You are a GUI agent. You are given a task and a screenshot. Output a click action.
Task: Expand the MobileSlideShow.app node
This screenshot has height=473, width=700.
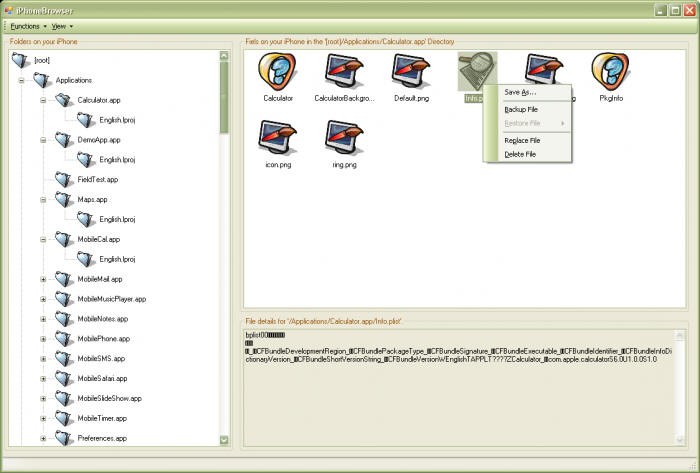pos(43,399)
